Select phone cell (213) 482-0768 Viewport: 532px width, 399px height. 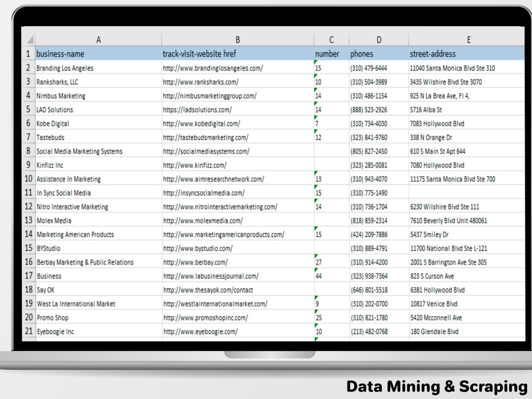tap(379, 331)
